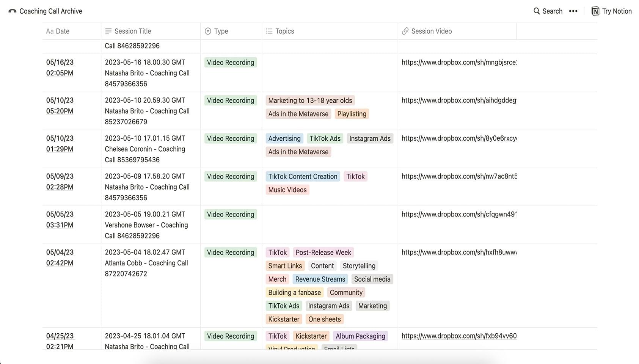Click the One sheets topic tag

(325, 319)
